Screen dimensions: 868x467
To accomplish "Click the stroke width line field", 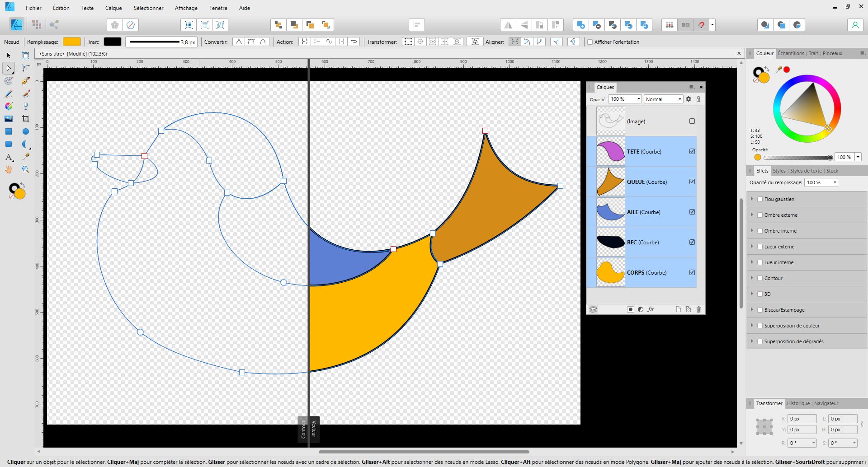I will pos(161,42).
